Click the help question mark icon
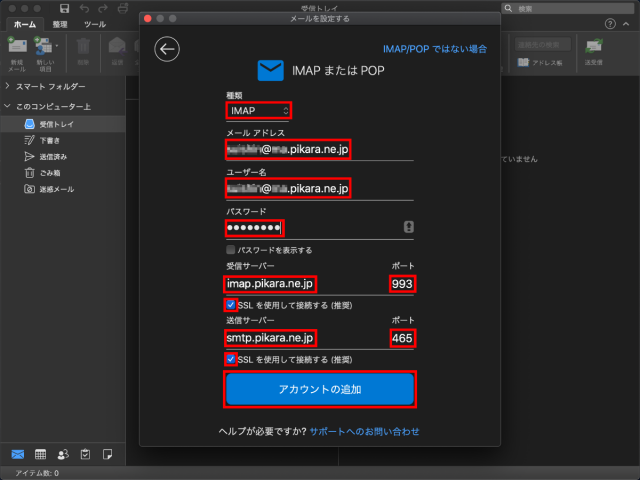 click(610, 23)
